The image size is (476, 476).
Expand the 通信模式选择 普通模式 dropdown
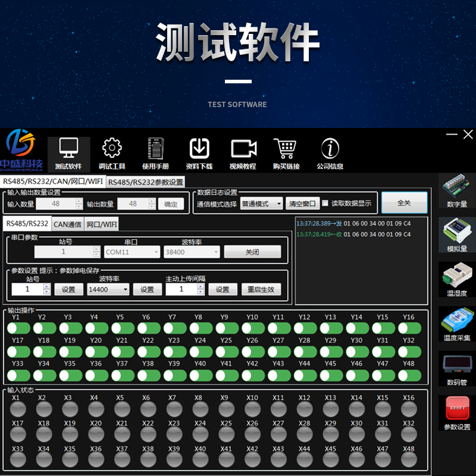pos(261,203)
